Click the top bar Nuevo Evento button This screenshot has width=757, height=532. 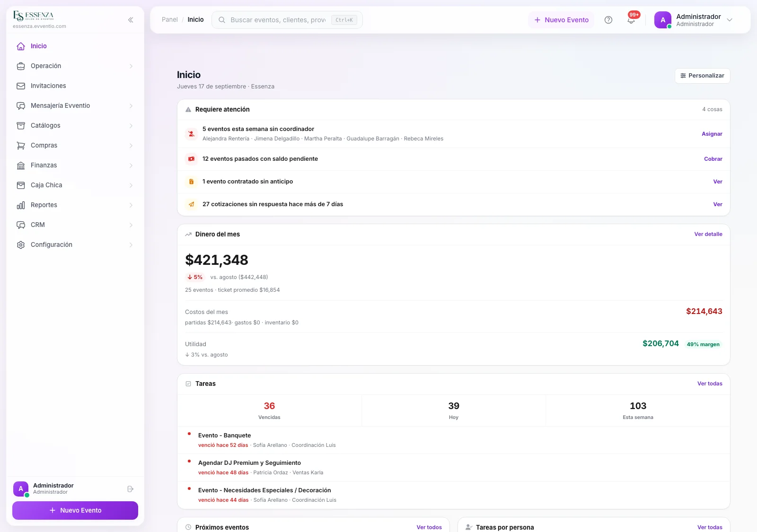[x=561, y=20]
